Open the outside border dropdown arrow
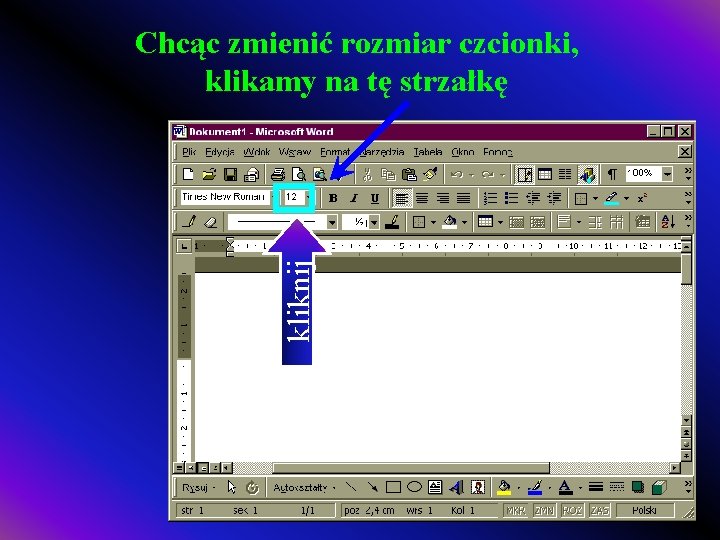Image resolution: width=720 pixels, height=540 pixels. 595,198
